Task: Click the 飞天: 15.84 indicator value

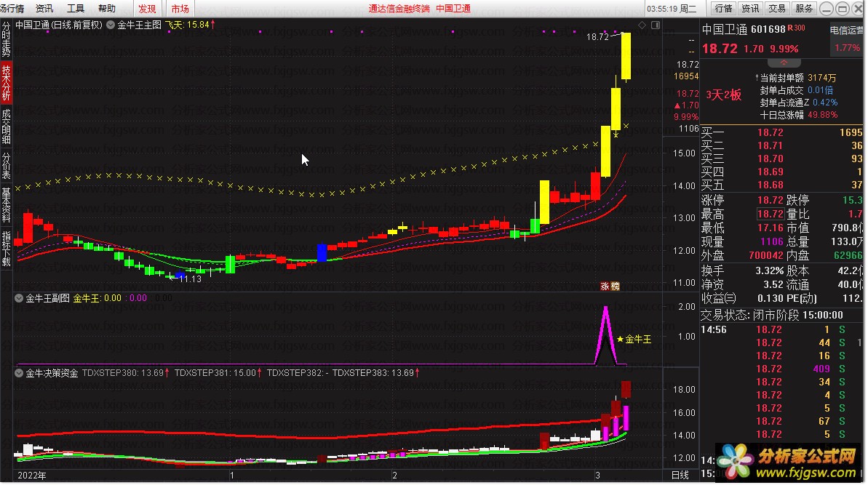Action: tap(190, 25)
